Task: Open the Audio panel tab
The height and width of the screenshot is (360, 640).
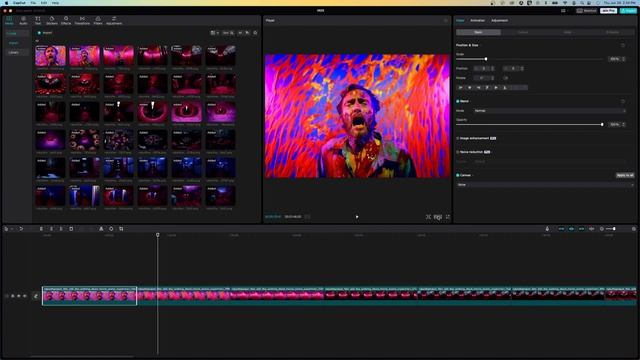Action: pyautogui.click(x=23, y=20)
